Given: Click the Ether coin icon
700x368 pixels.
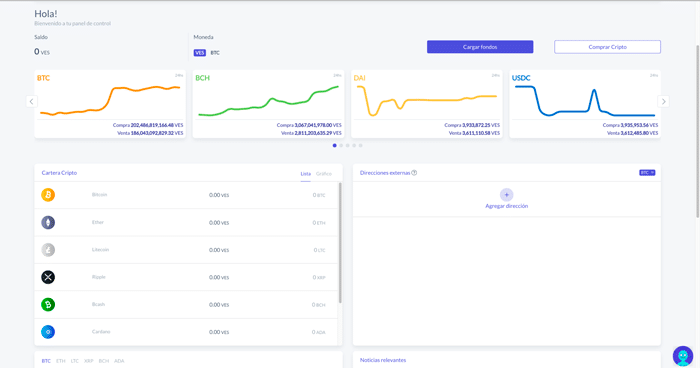Looking at the screenshot, I should [48, 222].
